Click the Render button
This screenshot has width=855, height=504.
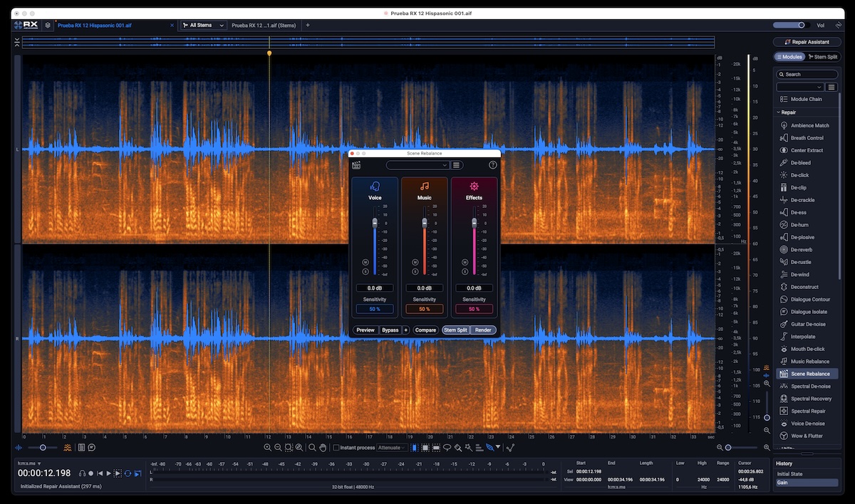click(483, 330)
